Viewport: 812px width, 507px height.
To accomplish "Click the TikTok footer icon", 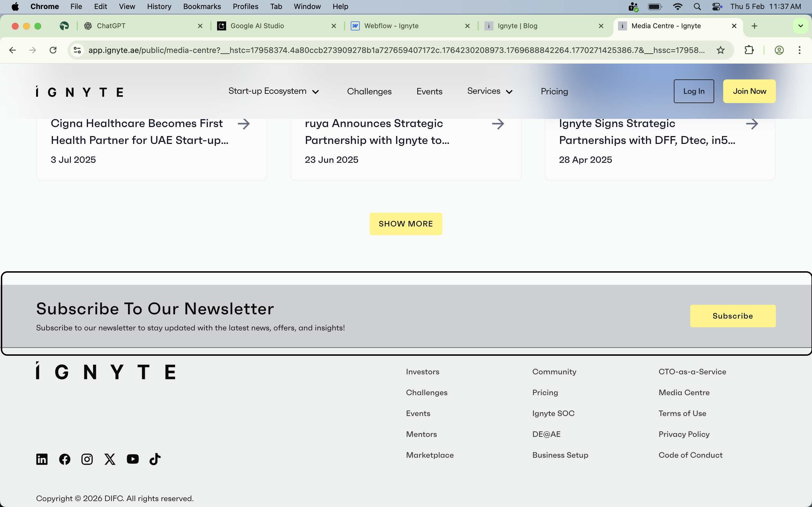I will [155, 459].
